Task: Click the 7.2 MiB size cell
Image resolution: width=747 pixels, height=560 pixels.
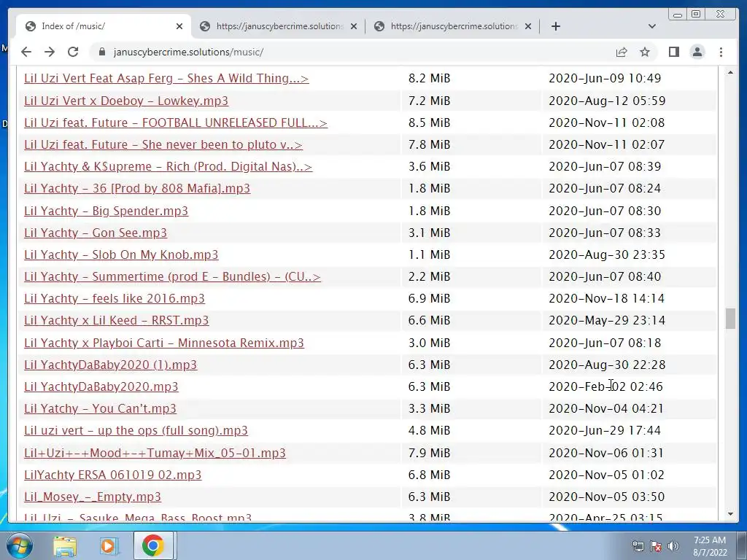Action: coord(429,101)
